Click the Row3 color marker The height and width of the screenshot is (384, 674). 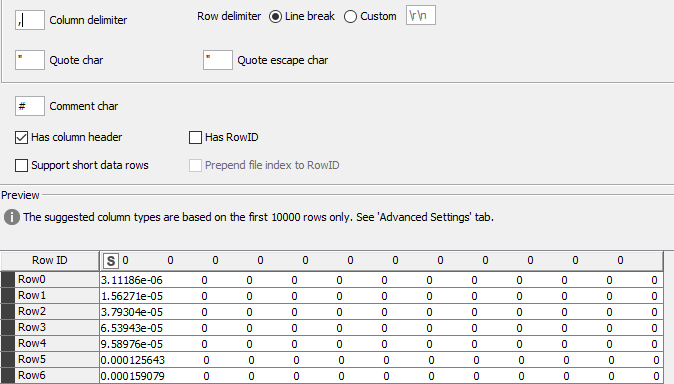click(x=8, y=327)
